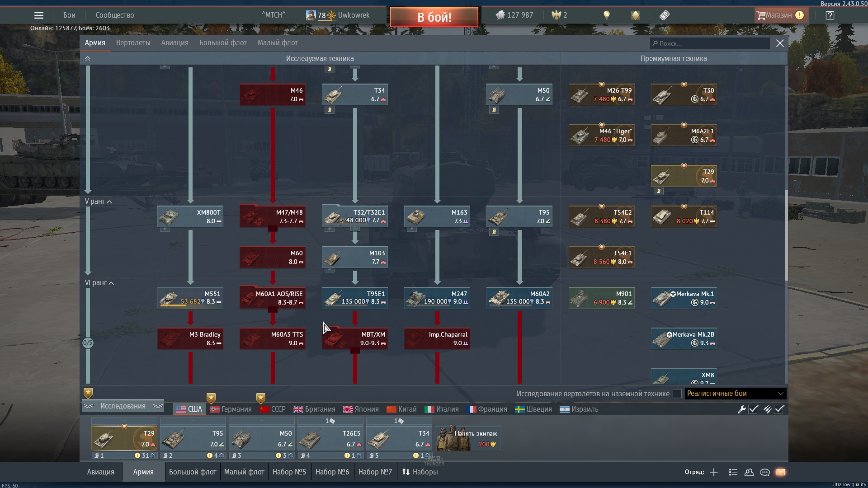Screen dimensions: 868x488
Task: Open the chat bubble icon
Action: click(765, 472)
